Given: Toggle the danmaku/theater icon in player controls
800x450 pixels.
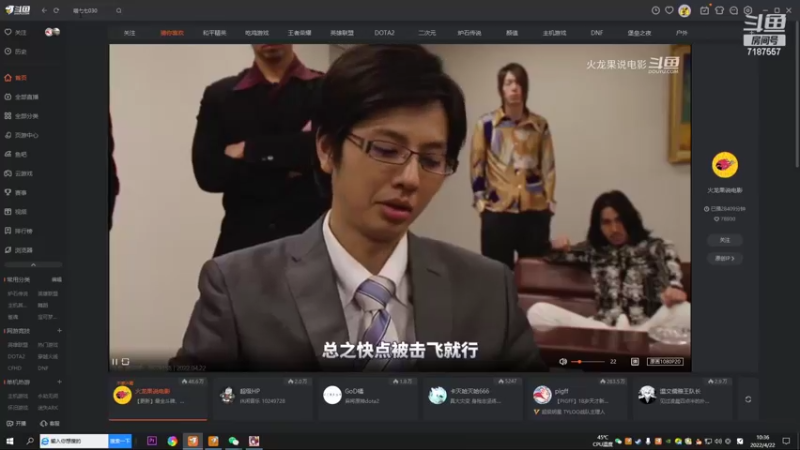Looking at the screenshot, I should [635, 362].
